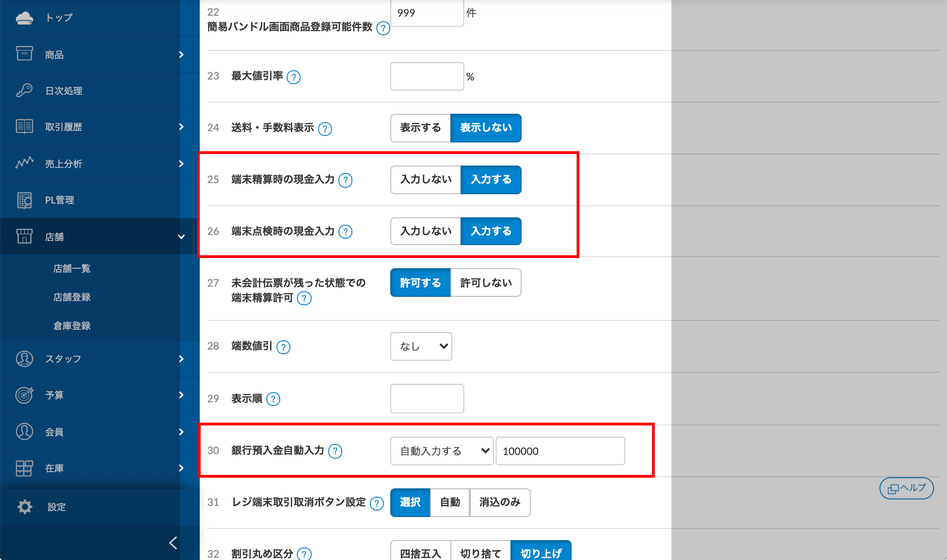Set 送料・手数料表示 to 表示する
The height and width of the screenshot is (560, 947).
(420, 128)
